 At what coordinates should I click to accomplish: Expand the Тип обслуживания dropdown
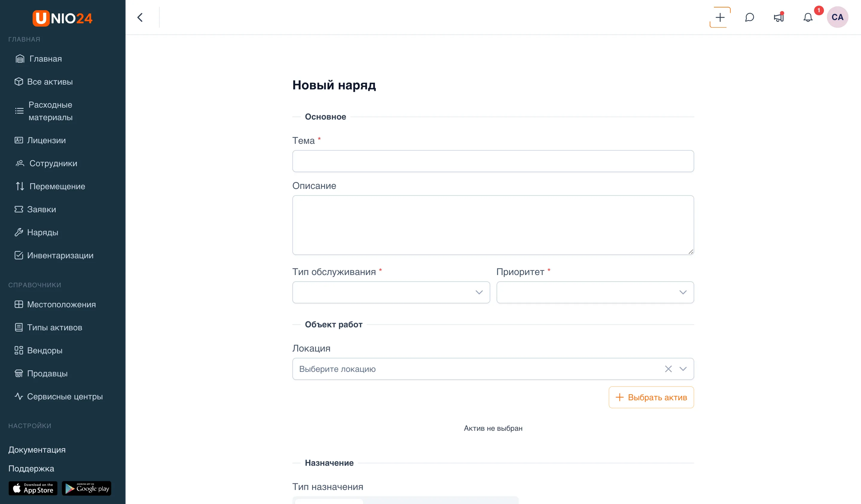pyautogui.click(x=391, y=292)
